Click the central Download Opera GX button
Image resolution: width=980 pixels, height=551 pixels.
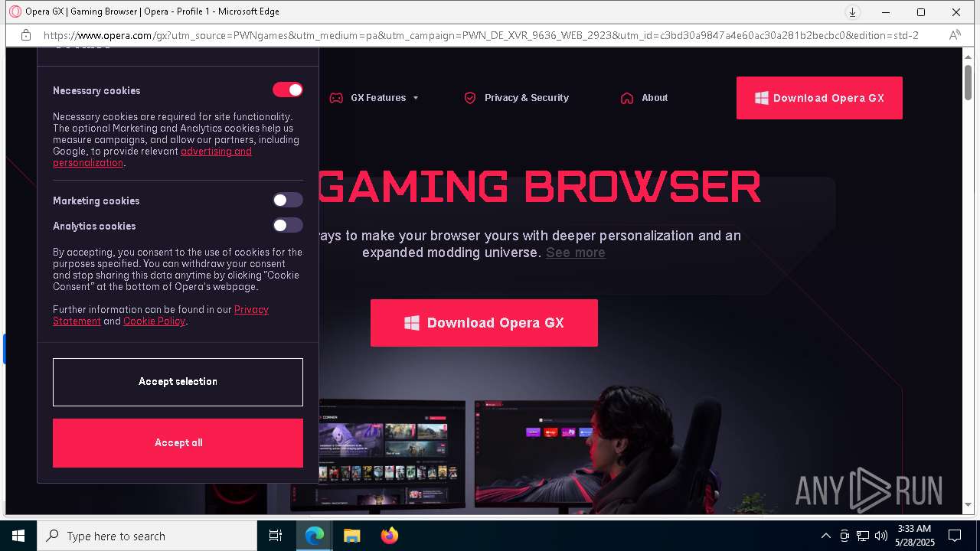[x=484, y=323]
